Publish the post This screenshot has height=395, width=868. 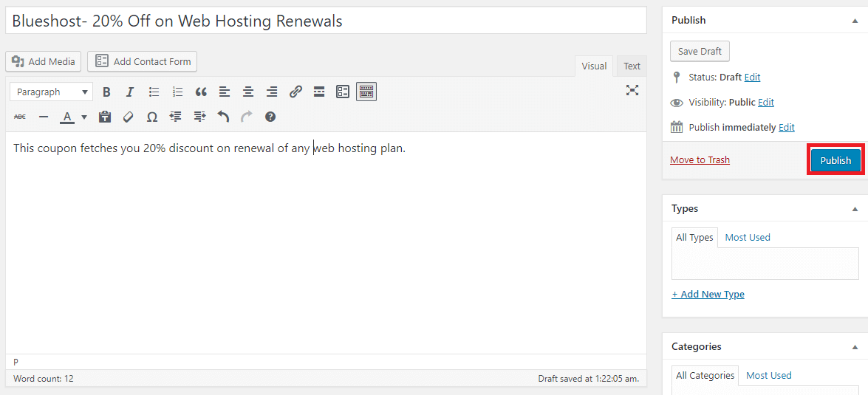[x=835, y=160]
